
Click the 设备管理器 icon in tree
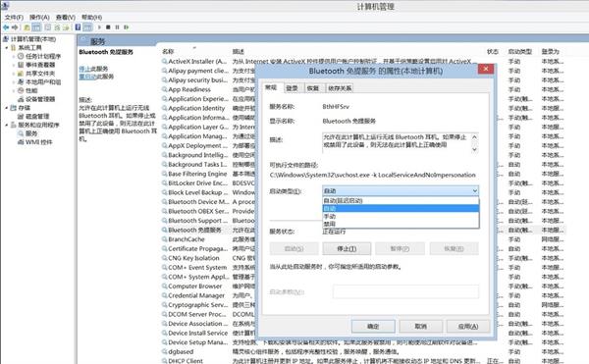pos(21,99)
